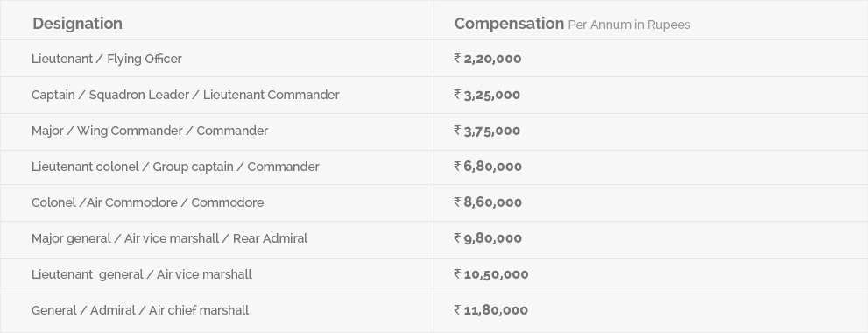Click the ₹ 3,75,000 compensation value

coord(487,131)
